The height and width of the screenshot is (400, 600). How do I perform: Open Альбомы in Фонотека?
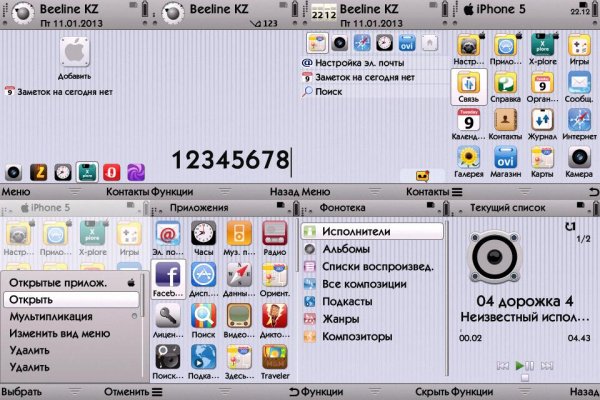point(372,249)
